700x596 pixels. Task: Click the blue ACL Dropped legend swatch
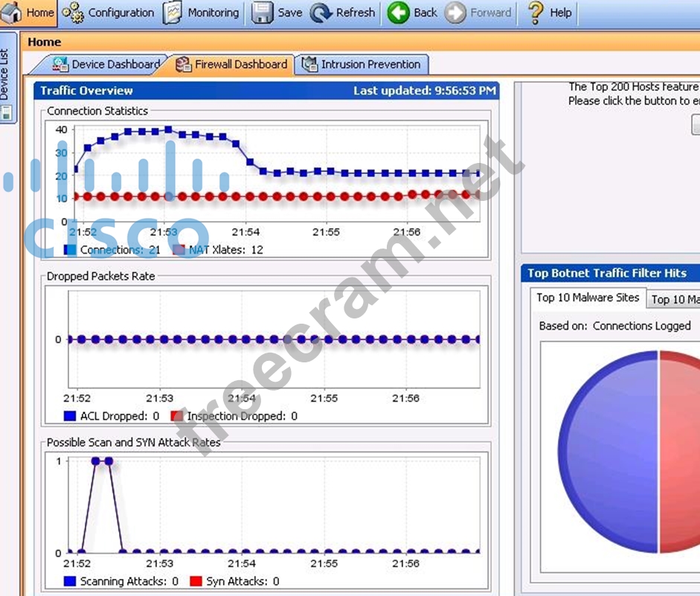coord(70,416)
